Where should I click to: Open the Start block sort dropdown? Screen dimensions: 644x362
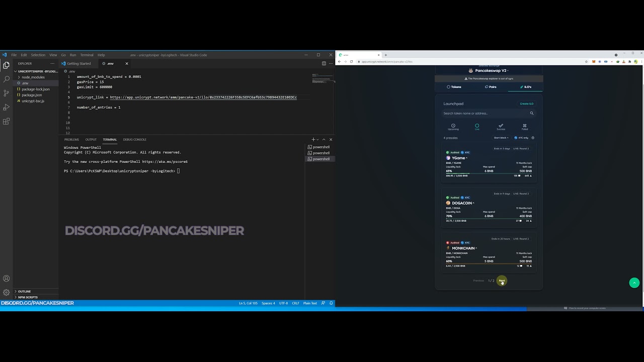[501, 138]
